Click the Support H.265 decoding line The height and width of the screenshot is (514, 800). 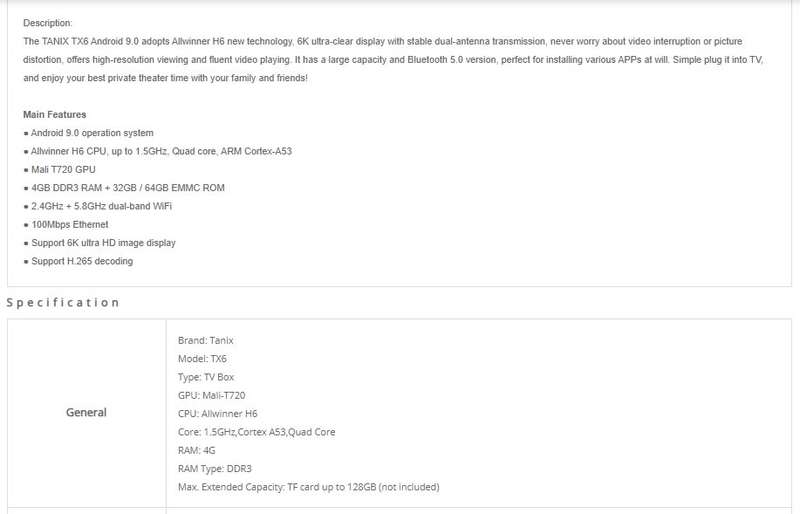[78, 261]
